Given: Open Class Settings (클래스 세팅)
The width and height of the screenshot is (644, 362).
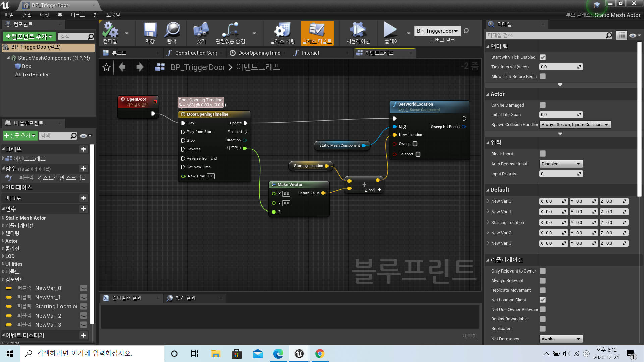Looking at the screenshot, I should point(283,33).
